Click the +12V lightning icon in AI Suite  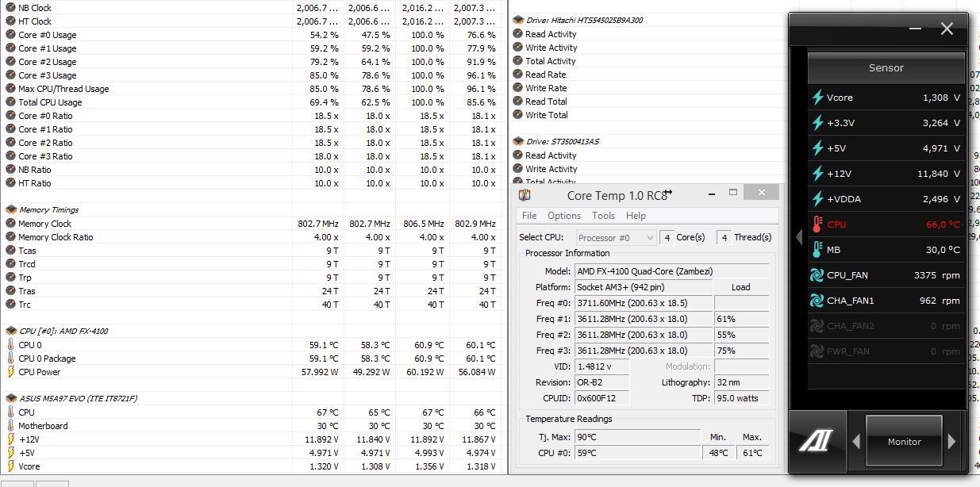pos(817,174)
